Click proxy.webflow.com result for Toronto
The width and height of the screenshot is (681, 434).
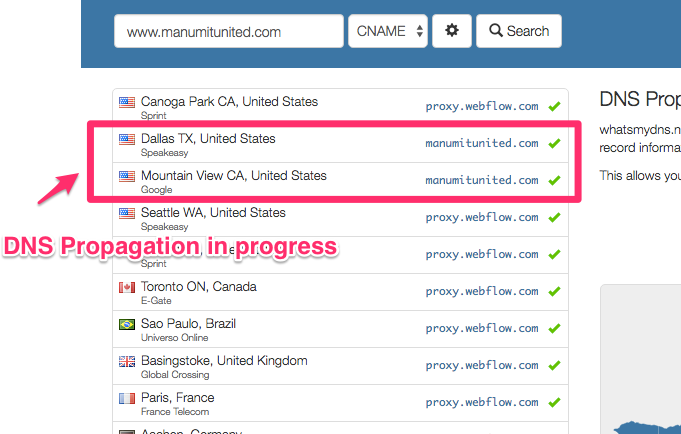(x=482, y=292)
